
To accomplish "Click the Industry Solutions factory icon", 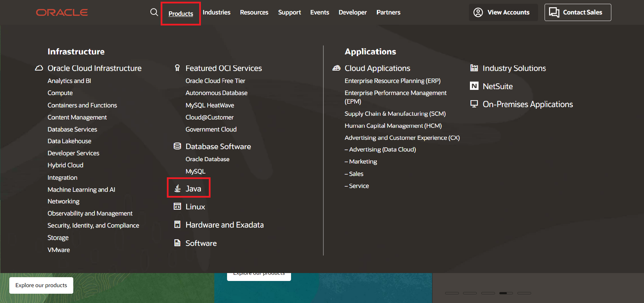I will (474, 68).
